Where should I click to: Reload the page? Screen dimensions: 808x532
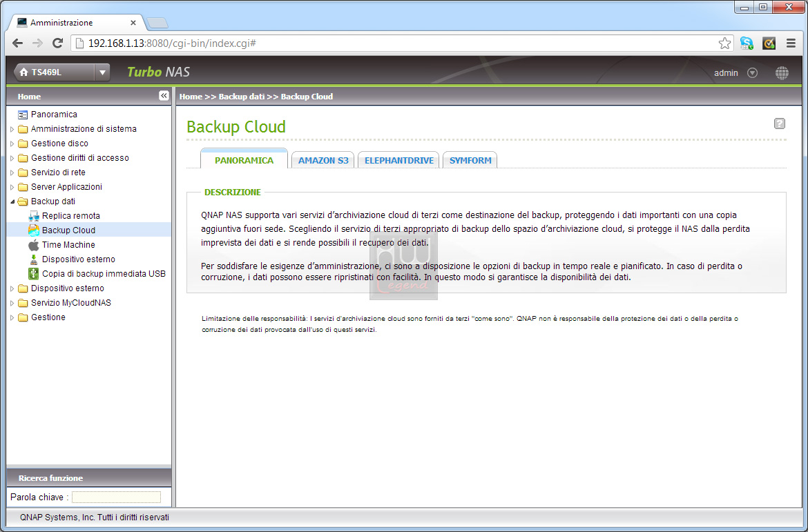58,43
